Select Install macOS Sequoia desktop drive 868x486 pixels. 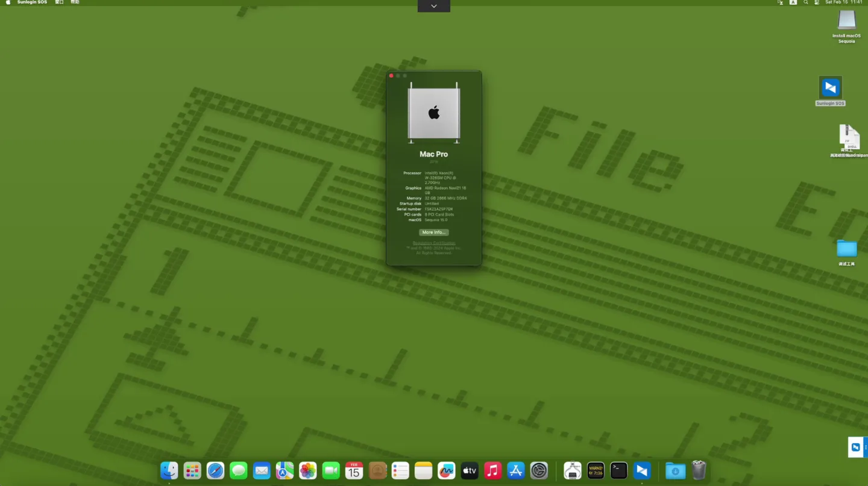coord(846,20)
